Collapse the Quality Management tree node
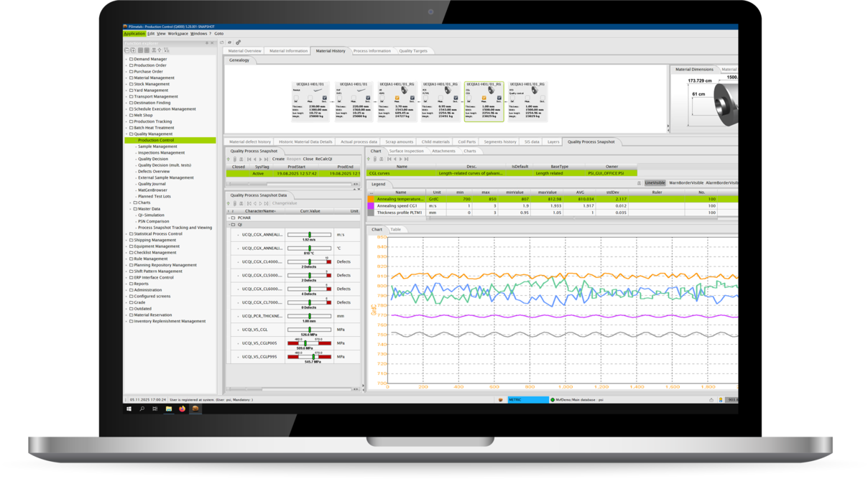 (128, 134)
